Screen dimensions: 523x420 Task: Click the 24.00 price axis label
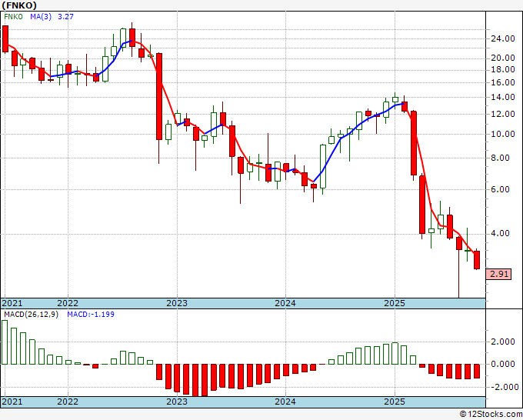503,38
